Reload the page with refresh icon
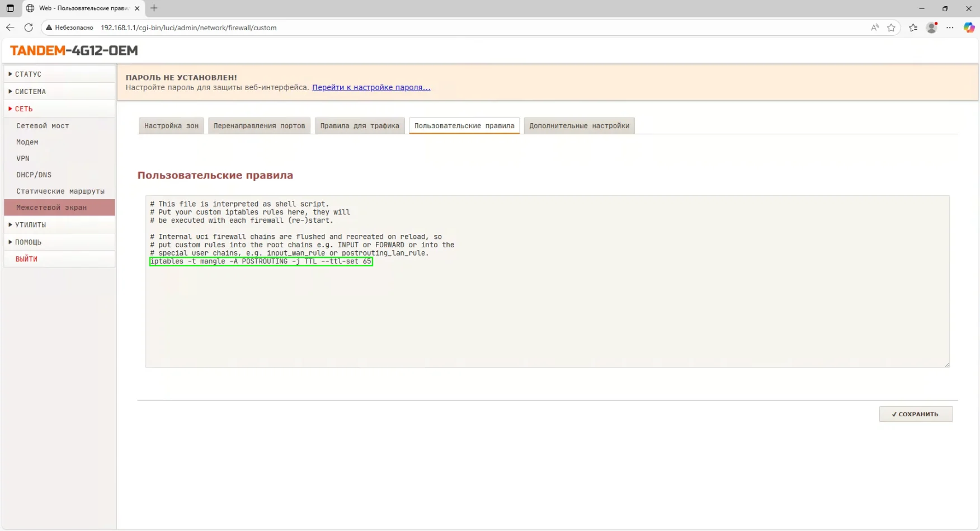This screenshot has height=531, width=980. (x=29, y=27)
